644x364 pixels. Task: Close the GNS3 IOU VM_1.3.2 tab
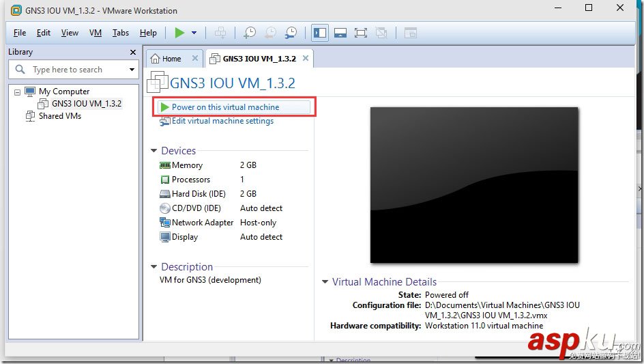[x=306, y=59]
